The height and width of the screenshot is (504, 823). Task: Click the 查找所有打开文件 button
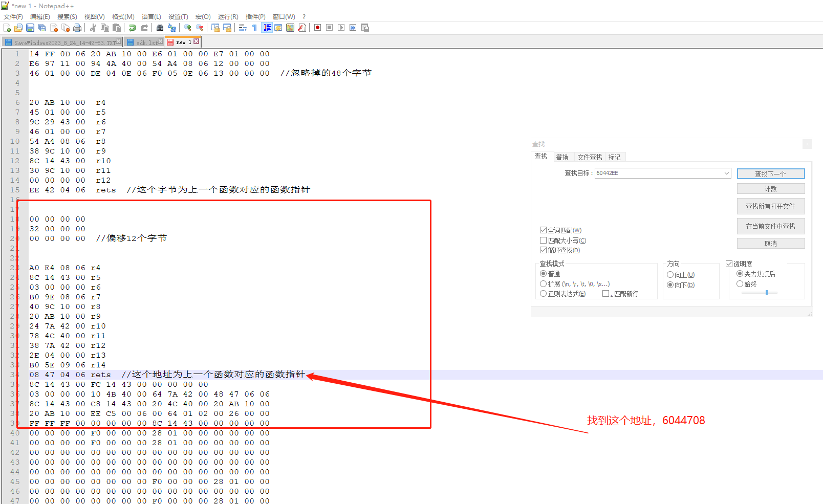click(771, 206)
